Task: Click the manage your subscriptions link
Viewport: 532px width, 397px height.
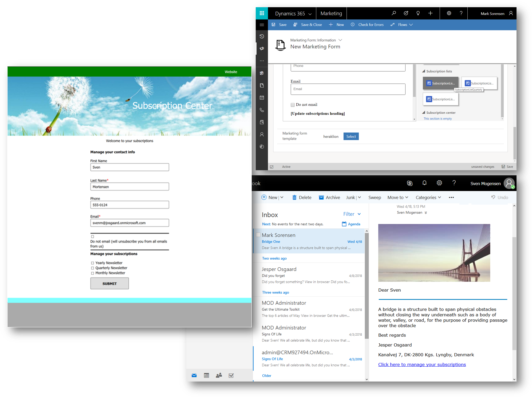Action: click(x=422, y=364)
